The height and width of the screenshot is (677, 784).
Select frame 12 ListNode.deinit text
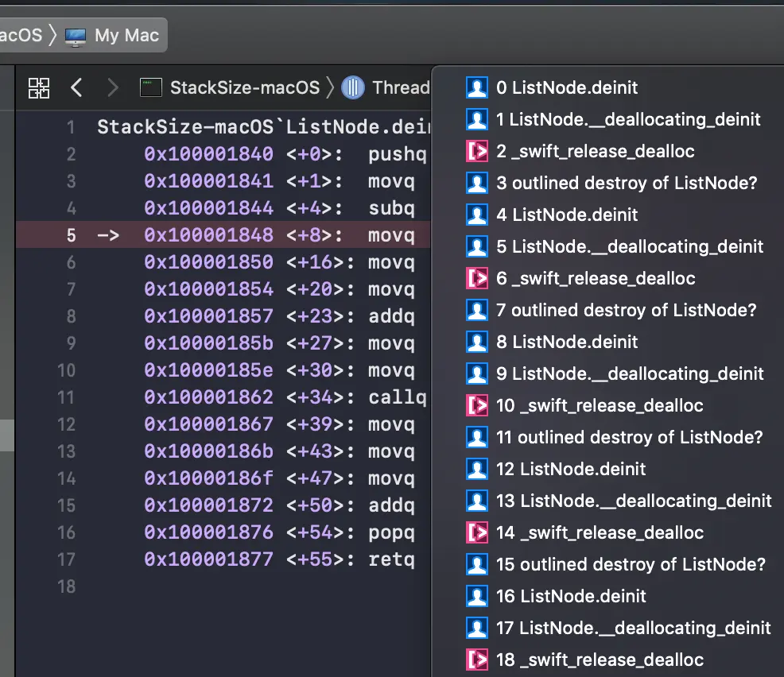click(x=571, y=469)
